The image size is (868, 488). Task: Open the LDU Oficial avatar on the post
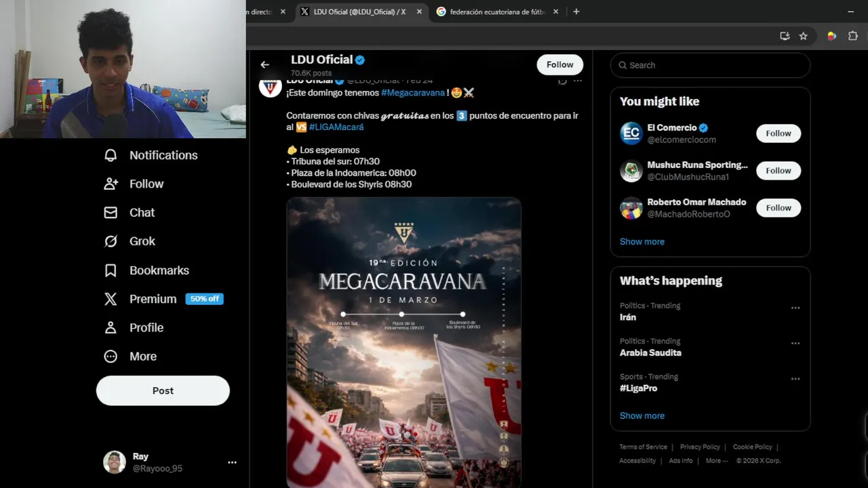click(x=270, y=87)
